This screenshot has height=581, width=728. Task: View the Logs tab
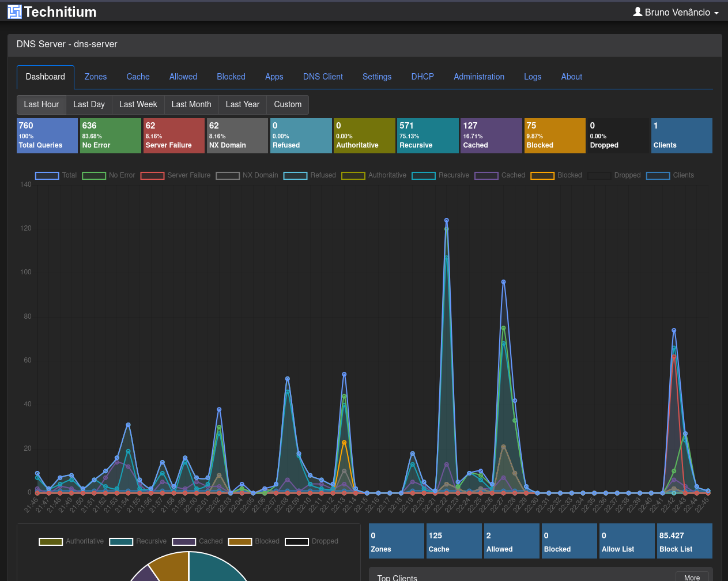(533, 77)
